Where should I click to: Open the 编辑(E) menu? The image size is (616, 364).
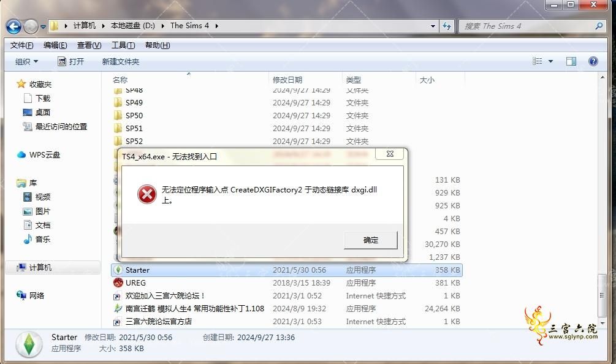(x=55, y=45)
